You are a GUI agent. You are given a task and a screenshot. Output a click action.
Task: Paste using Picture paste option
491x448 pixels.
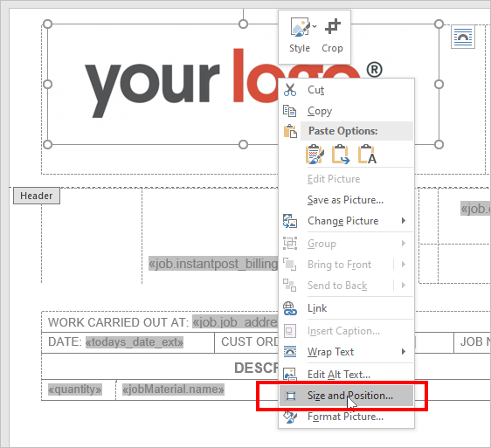pyautogui.click(x=341, y=154)
